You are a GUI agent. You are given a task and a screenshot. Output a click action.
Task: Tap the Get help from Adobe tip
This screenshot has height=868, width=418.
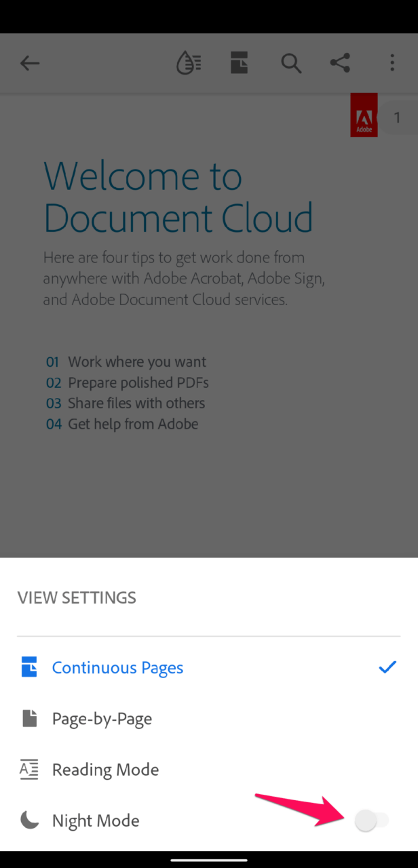pyautogui.click(x=121, y=424)
